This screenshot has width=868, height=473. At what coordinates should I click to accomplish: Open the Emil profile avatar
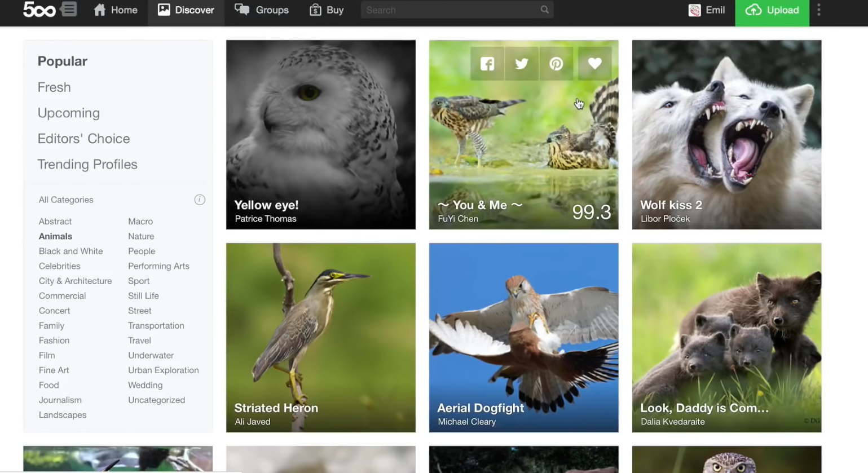point(694,10)
